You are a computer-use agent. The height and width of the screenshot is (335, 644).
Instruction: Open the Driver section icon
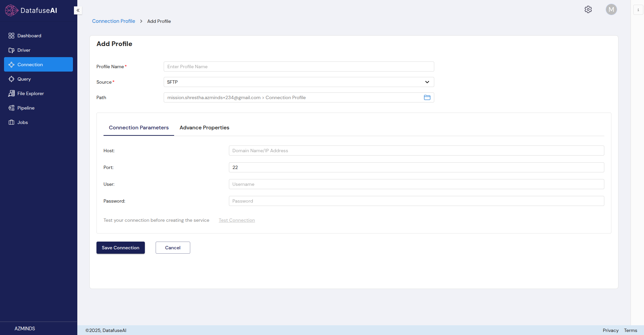point(11,50)
